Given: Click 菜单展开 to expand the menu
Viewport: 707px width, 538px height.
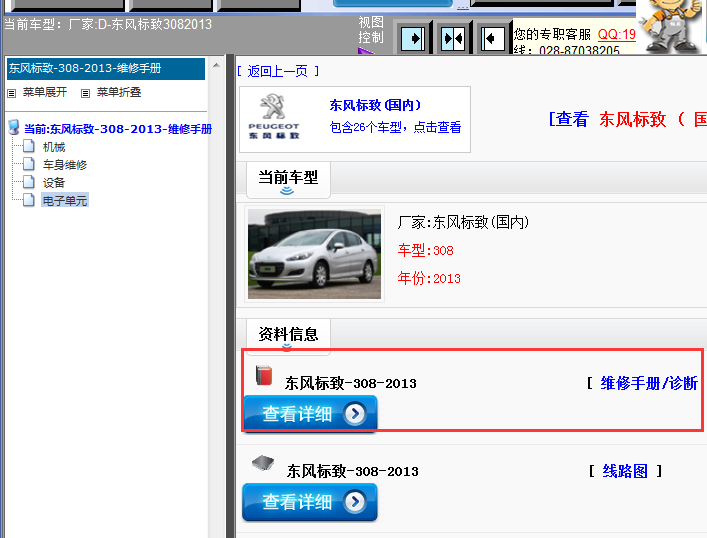Looking at the screenshot, I should [x=45, y=92].
